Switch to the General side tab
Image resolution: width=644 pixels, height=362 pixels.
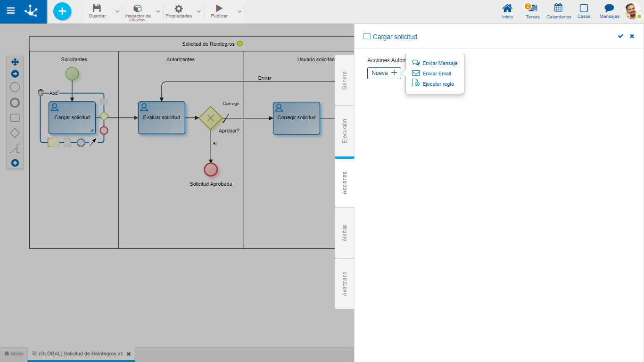tap(345, 80)
